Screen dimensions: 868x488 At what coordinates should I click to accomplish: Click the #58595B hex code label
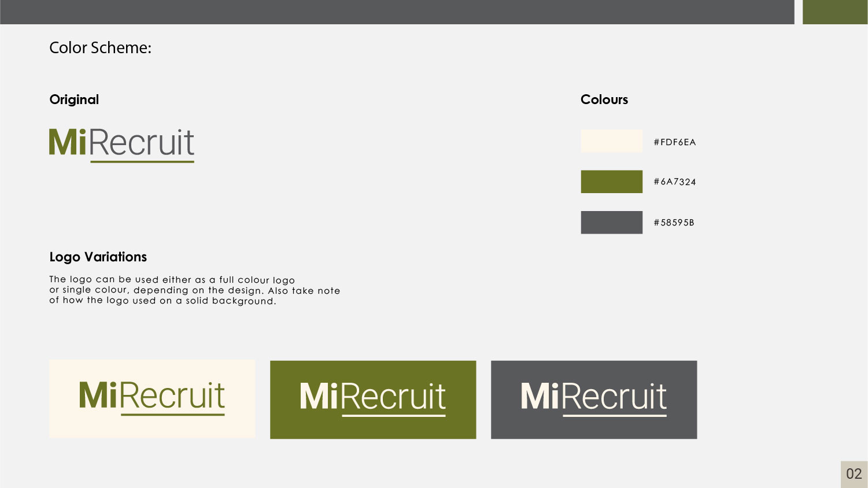click(674, 223)
